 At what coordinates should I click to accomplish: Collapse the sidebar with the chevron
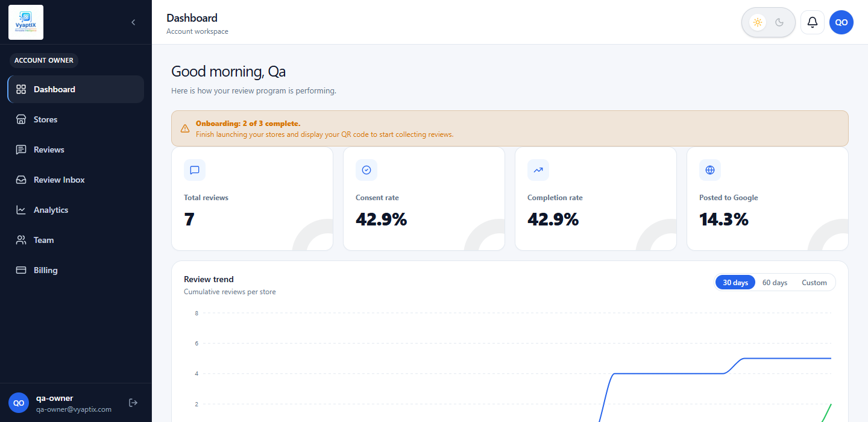click(x=133, y=22)
